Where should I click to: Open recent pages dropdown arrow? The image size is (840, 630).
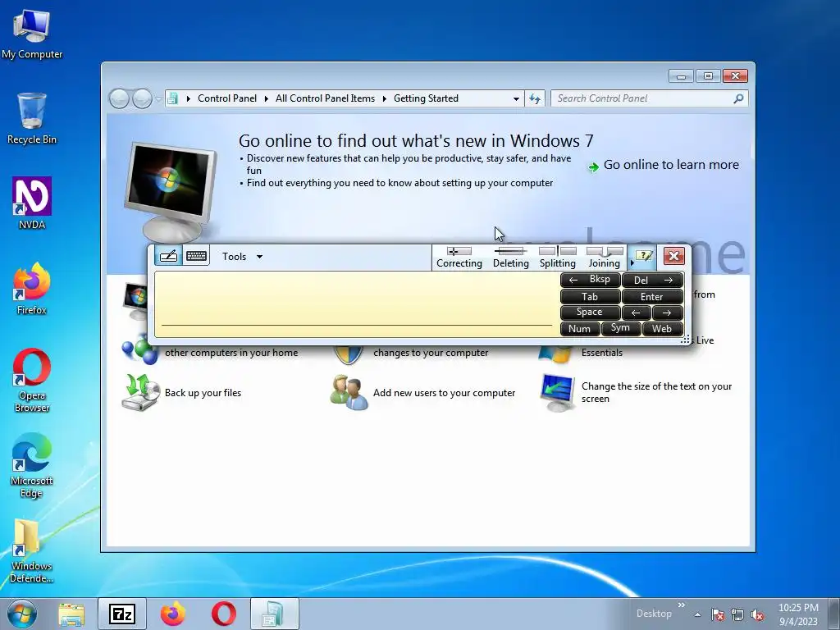(x=158, y=98)
